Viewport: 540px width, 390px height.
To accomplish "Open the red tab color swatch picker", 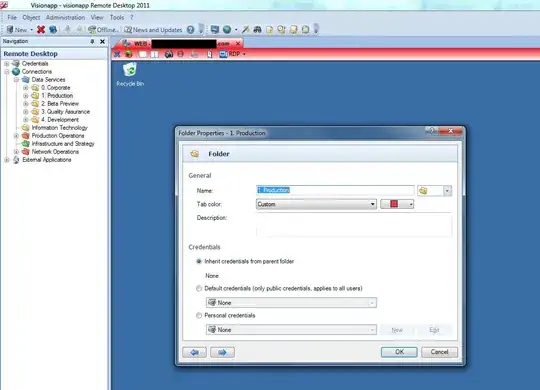I will click(397, 204).
